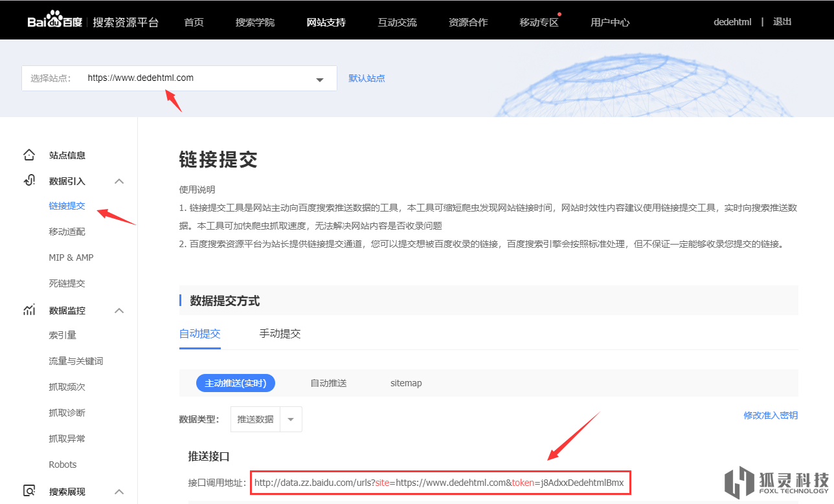Click the 修改准入密钥 link
This screenshot has width=834, height=504.
771,415
